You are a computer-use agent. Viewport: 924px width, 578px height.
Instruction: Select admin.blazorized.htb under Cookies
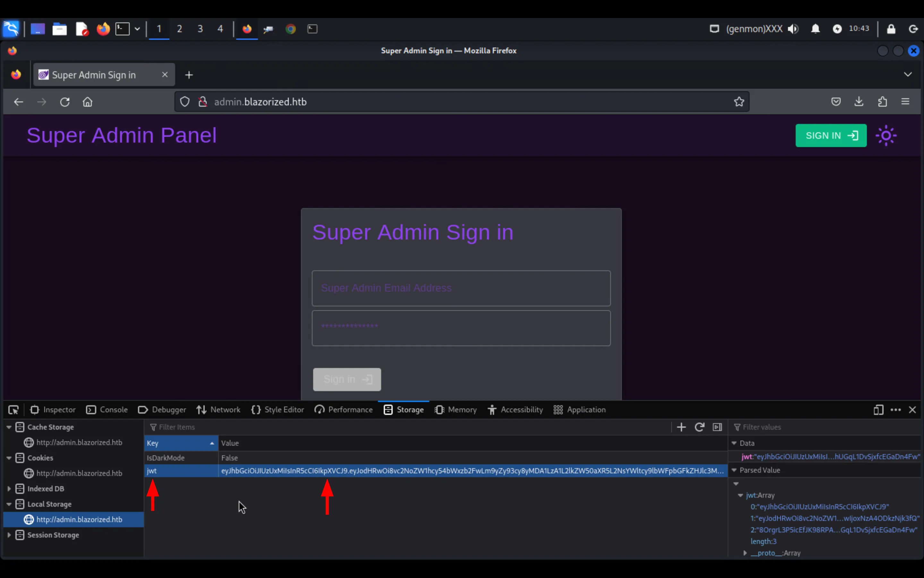(x=73, y=473)
